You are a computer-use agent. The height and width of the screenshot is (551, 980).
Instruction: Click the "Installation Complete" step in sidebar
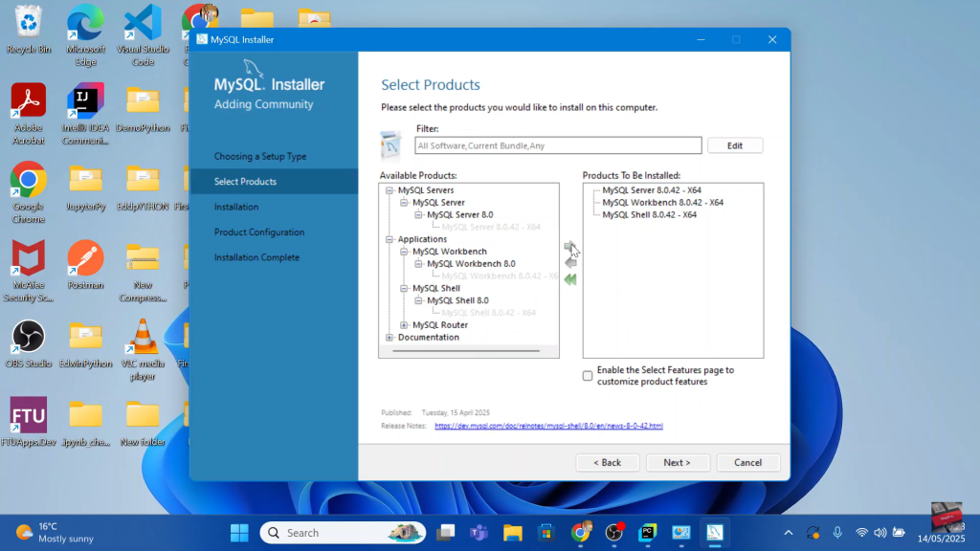click(256, 257)
